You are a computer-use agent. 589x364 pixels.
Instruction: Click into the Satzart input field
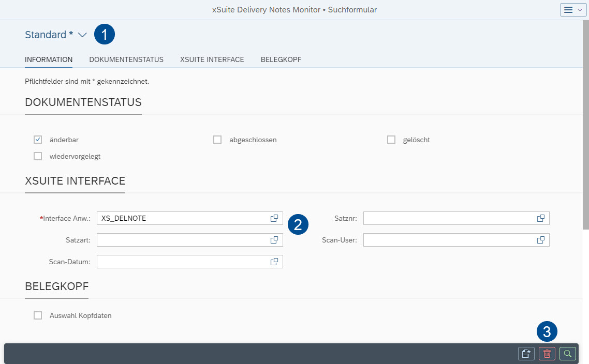tap(181, 240)
